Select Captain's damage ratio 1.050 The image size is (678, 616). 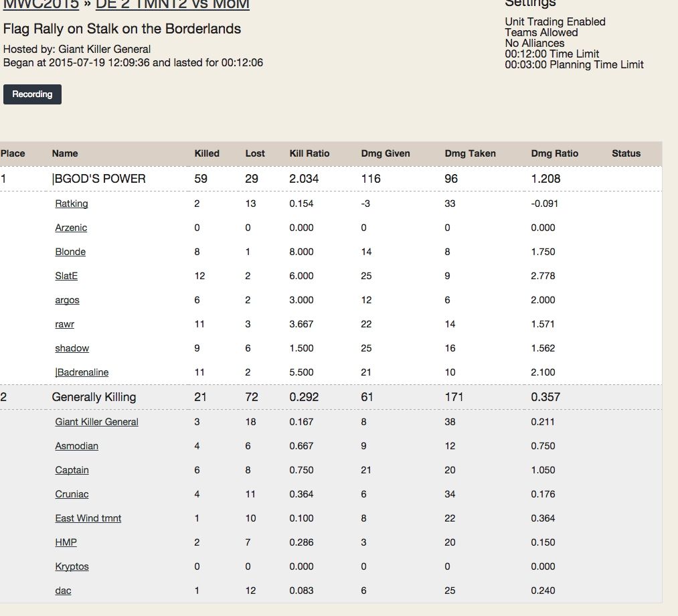tap(543, 470)
